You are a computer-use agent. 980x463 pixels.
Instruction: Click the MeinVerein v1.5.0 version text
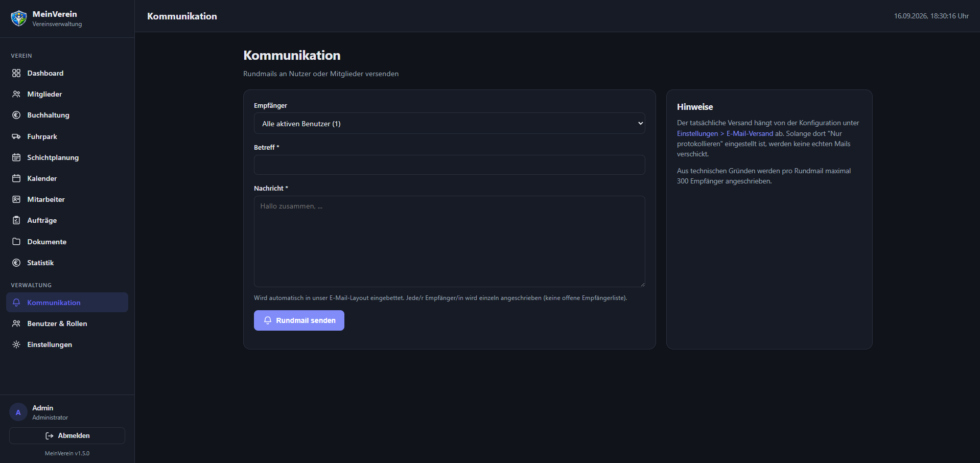pos(67,453)
